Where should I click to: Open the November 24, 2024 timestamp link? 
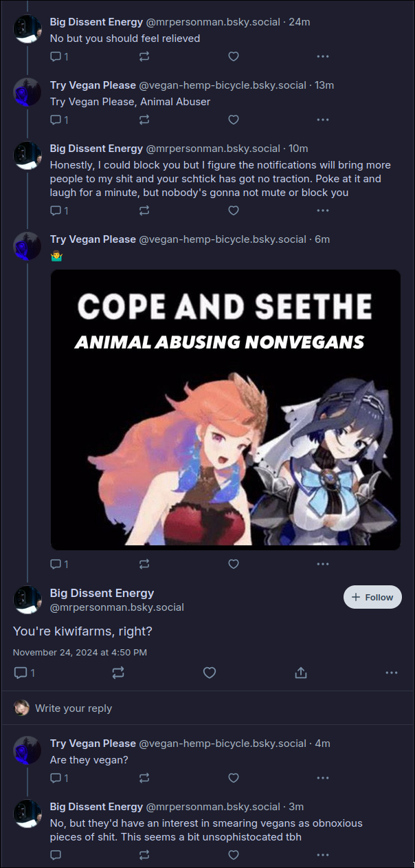click(80, 652)
